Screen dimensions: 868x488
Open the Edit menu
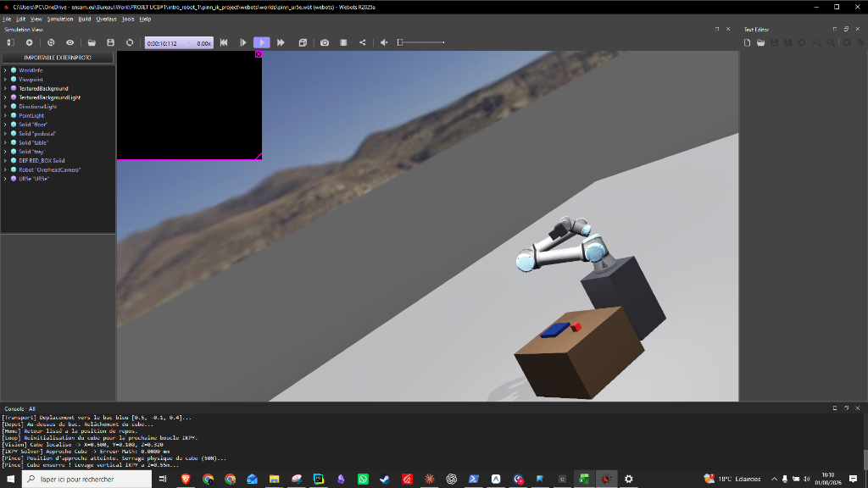[x=20, y=19]
